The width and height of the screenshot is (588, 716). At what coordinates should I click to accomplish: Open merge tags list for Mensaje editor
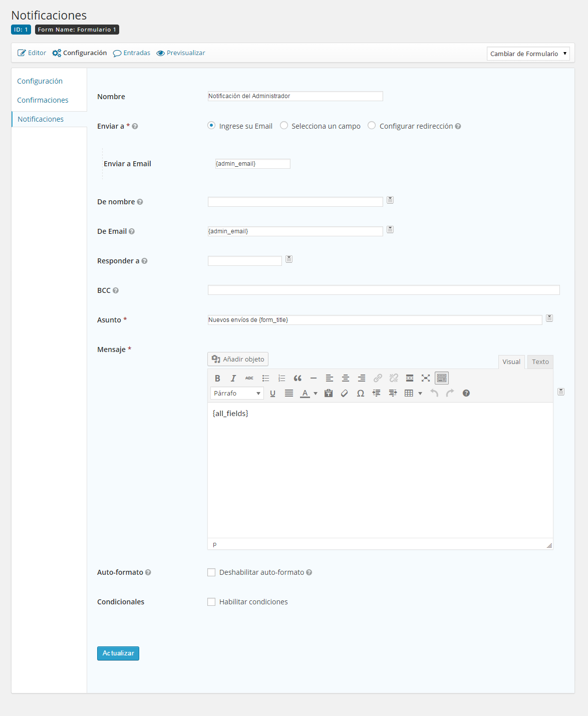click(x=561, y=392)
